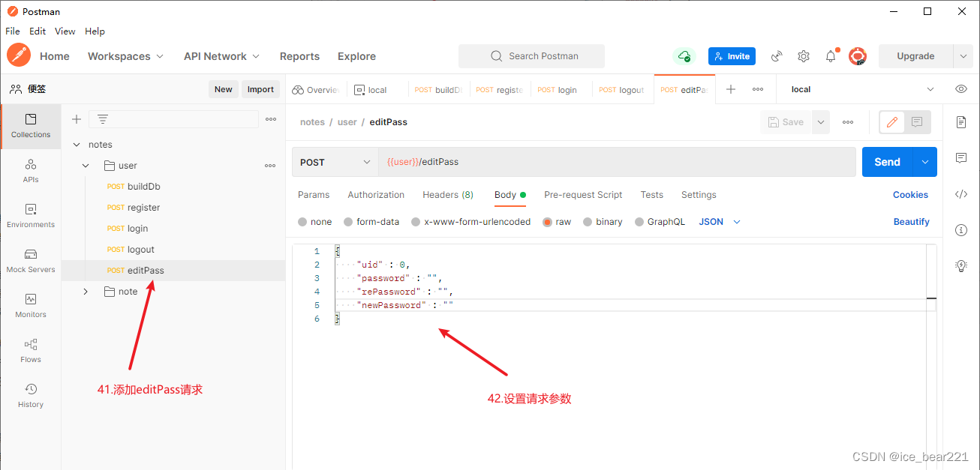The width and height of the screenshot is (980, 470).
Task: Open the tab bar three-dot options
Action: coord(758,89)
